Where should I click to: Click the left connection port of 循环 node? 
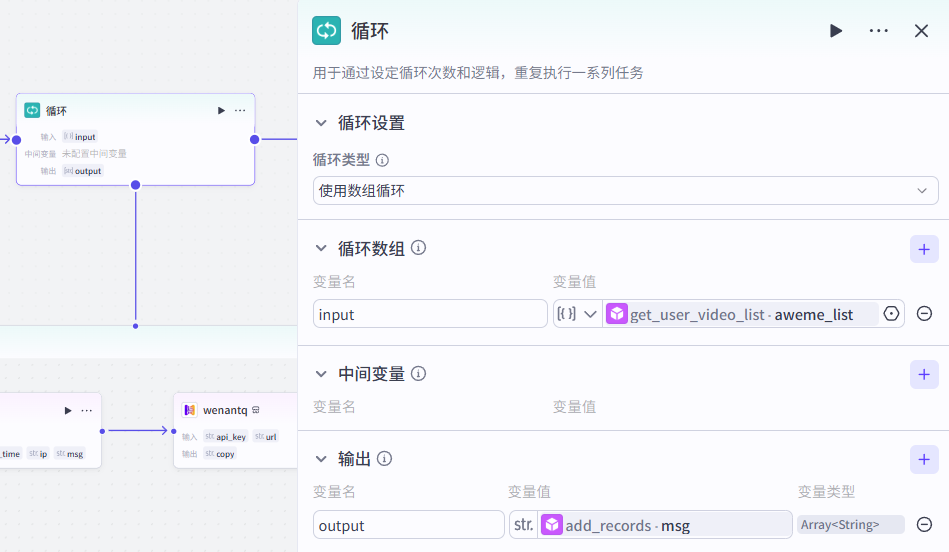17,140
